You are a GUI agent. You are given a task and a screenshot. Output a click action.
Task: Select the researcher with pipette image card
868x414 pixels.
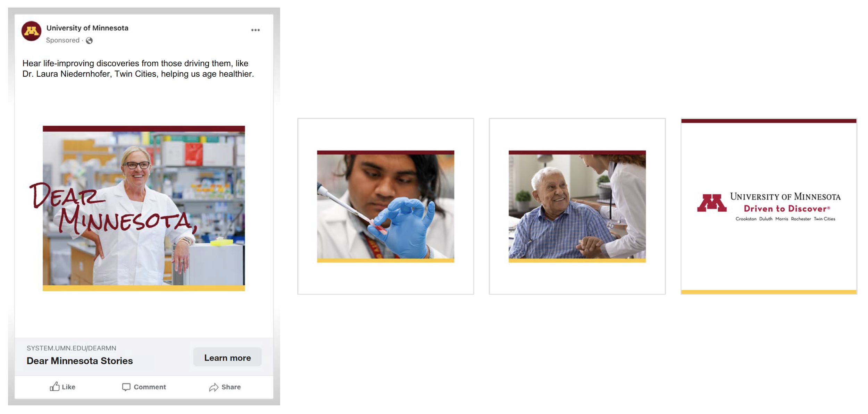pyautogui.click(x=386, y=206)
